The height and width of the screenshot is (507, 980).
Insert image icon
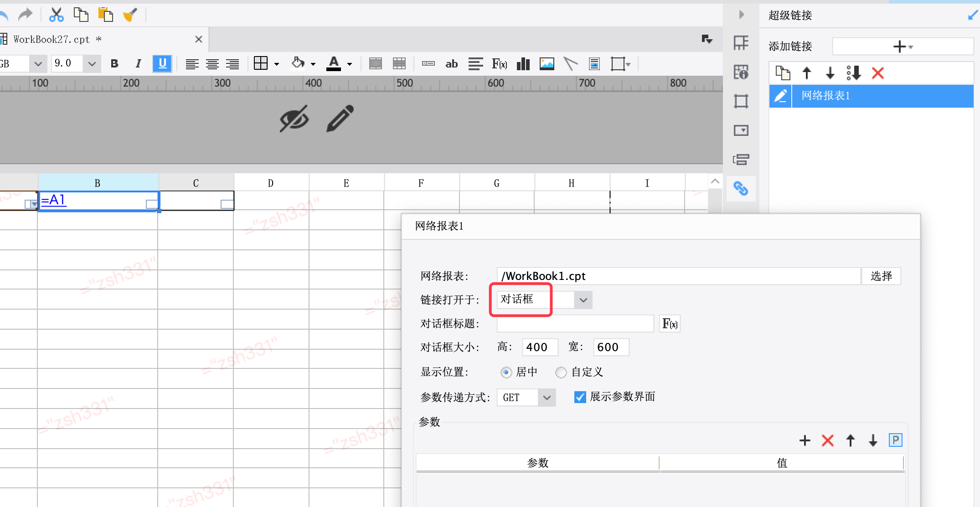(x=547, y=64)
